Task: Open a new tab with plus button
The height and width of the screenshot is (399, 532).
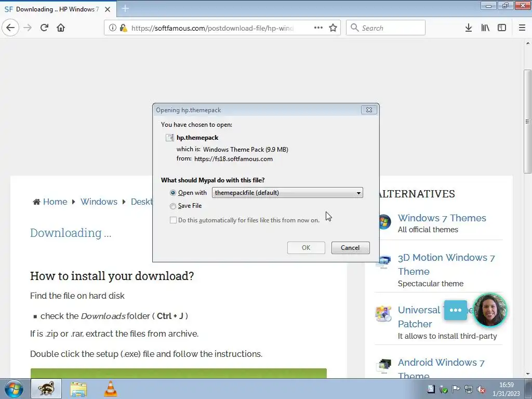Action: pyautogui.click(x=125, y=8)
